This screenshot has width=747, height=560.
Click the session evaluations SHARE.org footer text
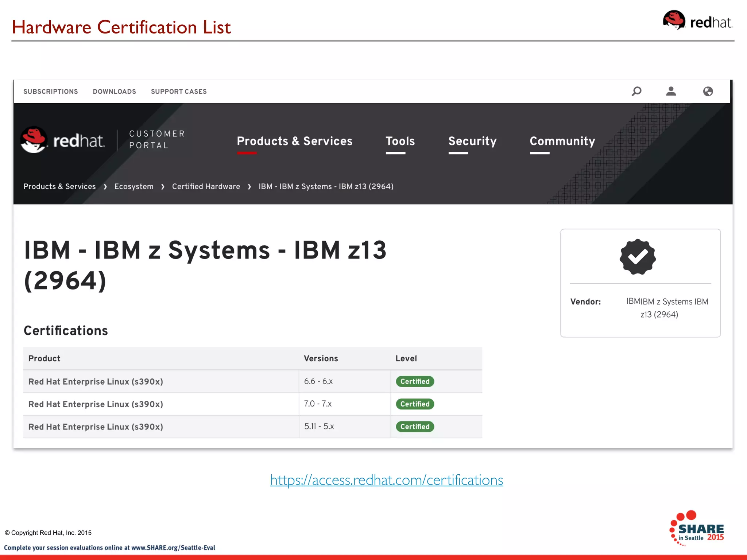109,548
